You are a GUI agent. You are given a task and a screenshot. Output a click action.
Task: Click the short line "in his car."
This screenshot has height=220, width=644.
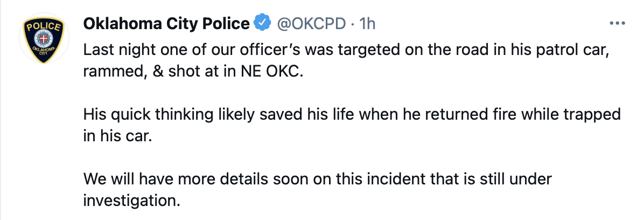[x=117, y=136]
